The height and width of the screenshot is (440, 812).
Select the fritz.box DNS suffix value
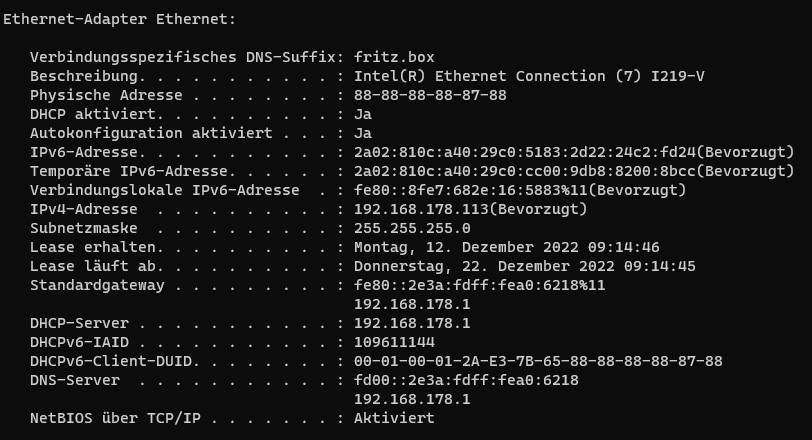click(x=394, y=57)
